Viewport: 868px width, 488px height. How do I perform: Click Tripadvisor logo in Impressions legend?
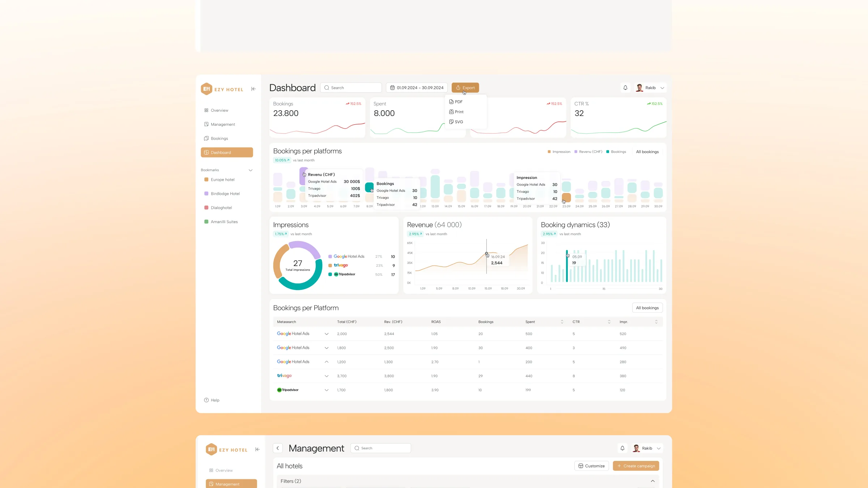(x=344, y=274)
